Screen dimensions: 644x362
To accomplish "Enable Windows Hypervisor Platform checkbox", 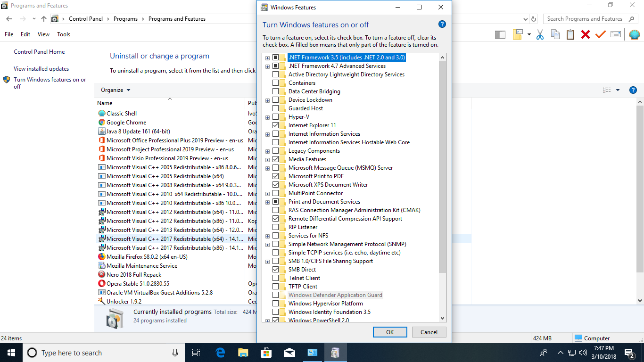I will 276,304.
